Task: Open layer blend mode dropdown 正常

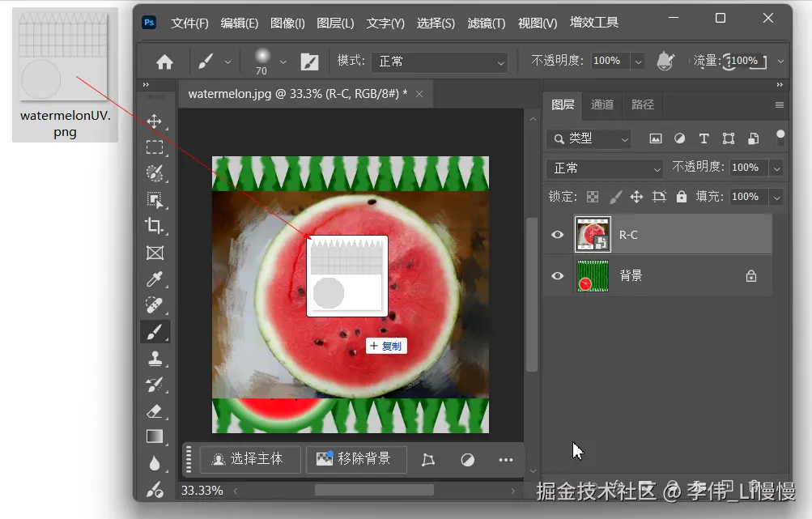Action: click(x=605, y=168)
